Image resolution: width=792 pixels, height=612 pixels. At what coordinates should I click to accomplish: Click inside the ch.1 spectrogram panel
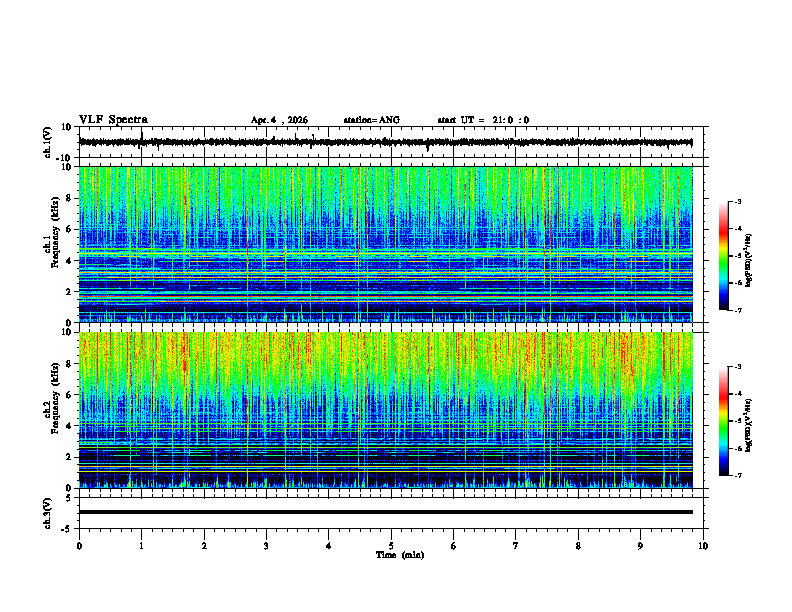point(386,244)
